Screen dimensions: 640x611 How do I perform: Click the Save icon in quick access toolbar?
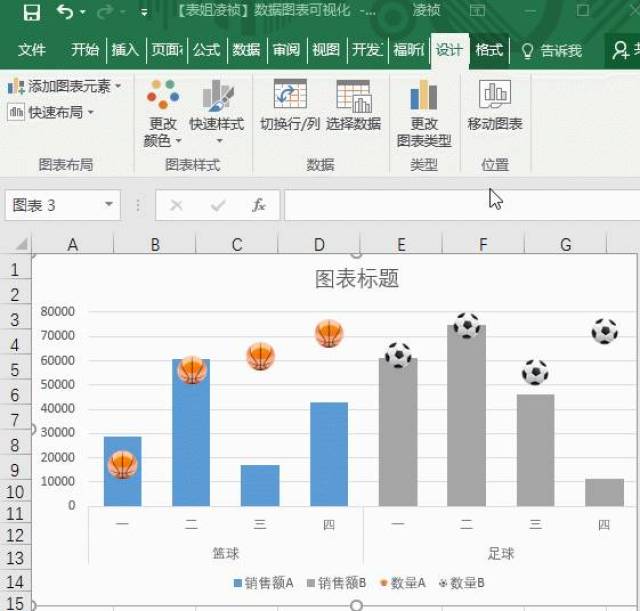pos(32,11)
